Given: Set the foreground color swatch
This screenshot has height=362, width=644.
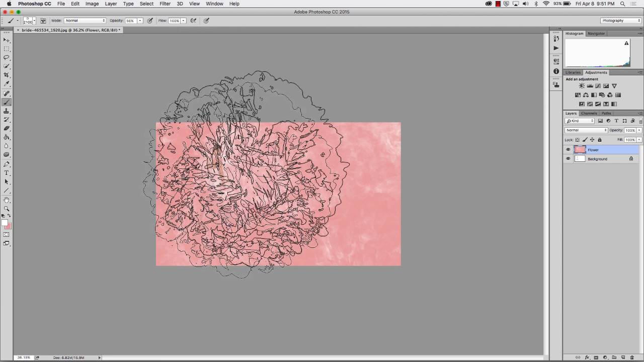Looking at the screenshot, I should click(5, 223).
